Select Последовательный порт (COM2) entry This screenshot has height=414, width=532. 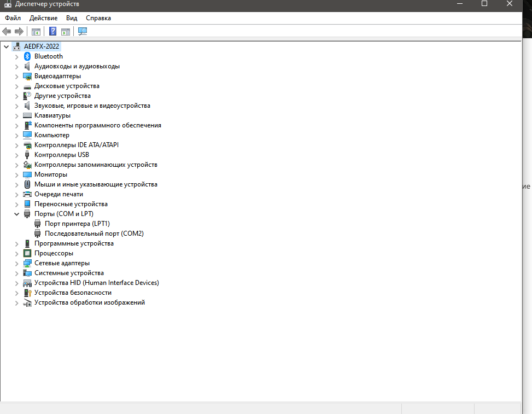[95, 234]
